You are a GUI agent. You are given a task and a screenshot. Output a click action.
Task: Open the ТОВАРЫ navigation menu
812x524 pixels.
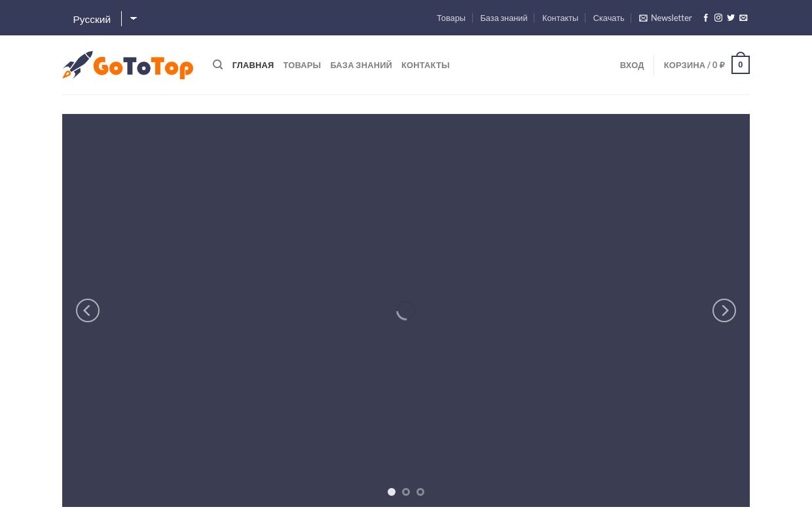[302, 65]
